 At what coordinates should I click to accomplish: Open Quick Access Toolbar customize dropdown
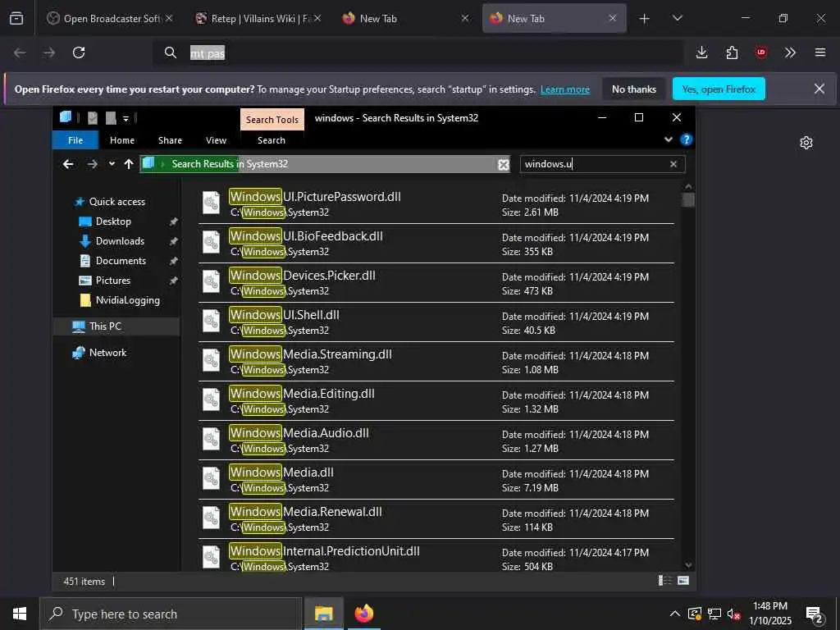point(126,118)
